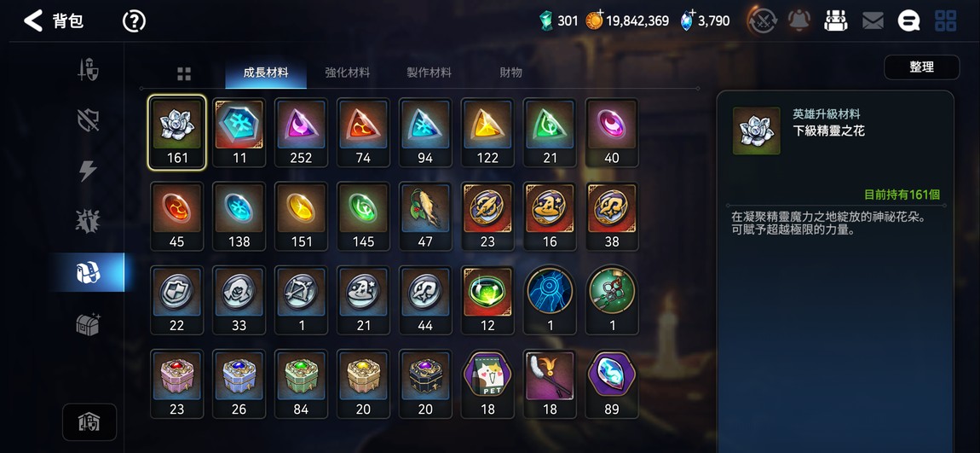Open the bottom-left castle storage button
The image size is (980, 453).
tap(89, 422)
